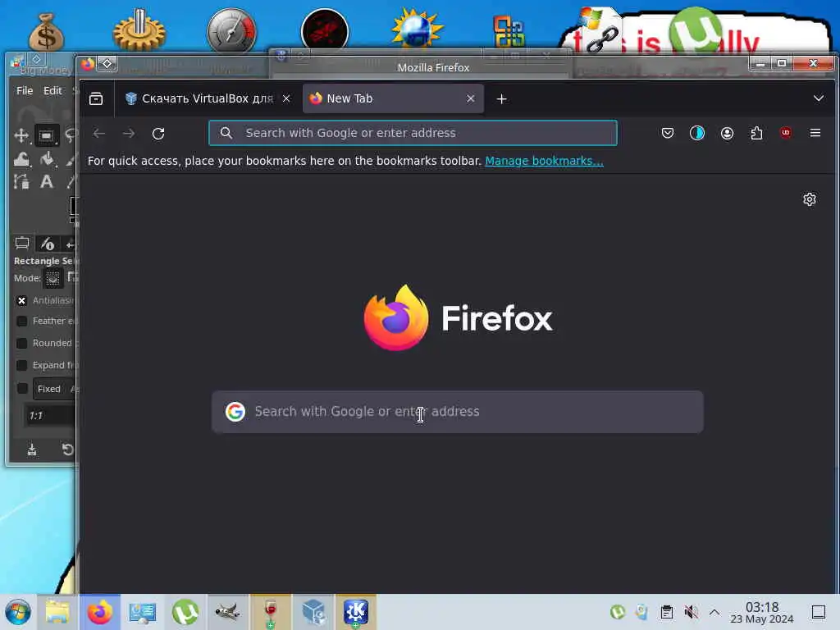Viewport: 840px width, 630px height.
Task: Open the Firefox account profile icon
Action: click(x=727, y=133)
